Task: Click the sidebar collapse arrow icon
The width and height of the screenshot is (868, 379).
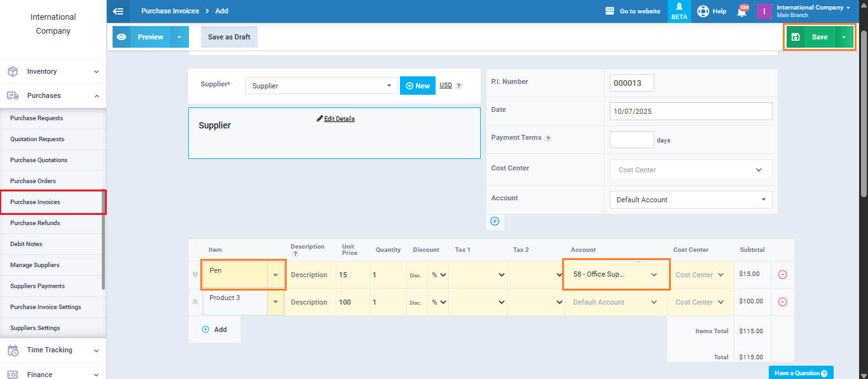Action: tap(118, 11)
